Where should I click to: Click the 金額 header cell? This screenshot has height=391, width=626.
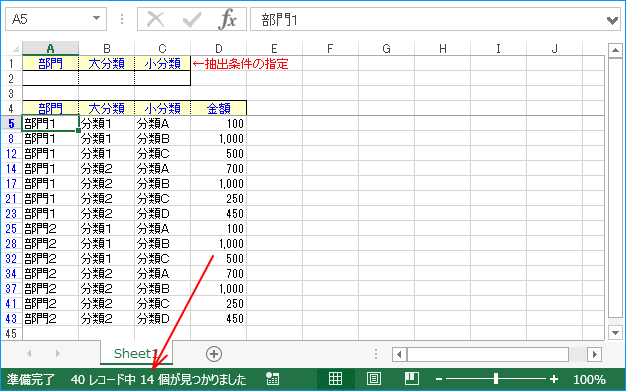(218, 108)
